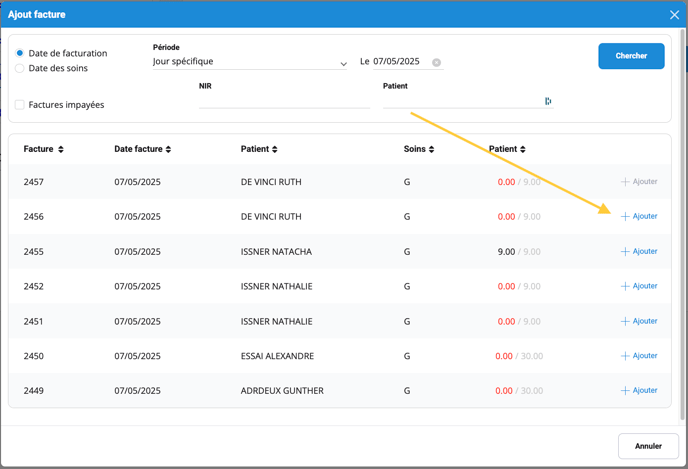688x469 pixels.
Task: Sort the table by Facture column
Action: click(43, 150)
